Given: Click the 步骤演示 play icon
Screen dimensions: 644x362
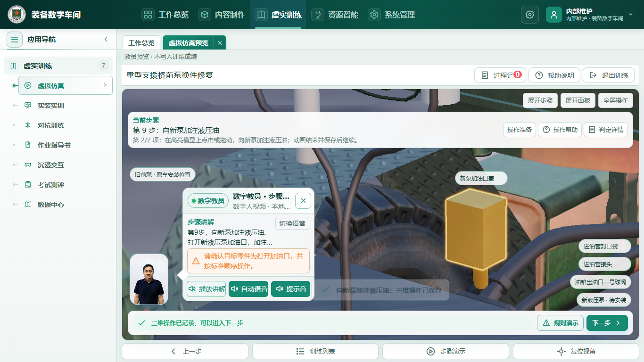Looking at the screenshot, I should pos(430,351).
